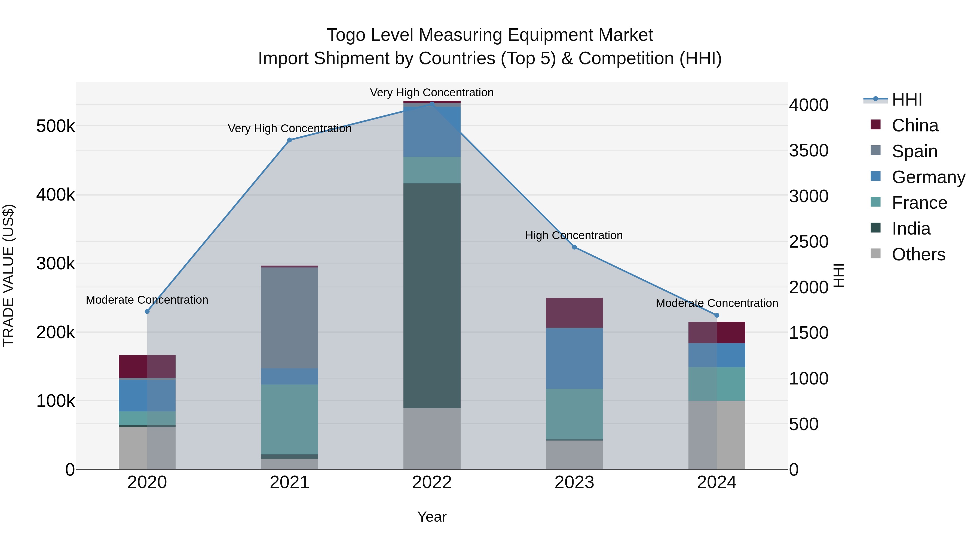Click the 2021 HHI data point marker
The height and width of the screenshot is (551, 980).
pyautogui.click(x=290, y=140)
